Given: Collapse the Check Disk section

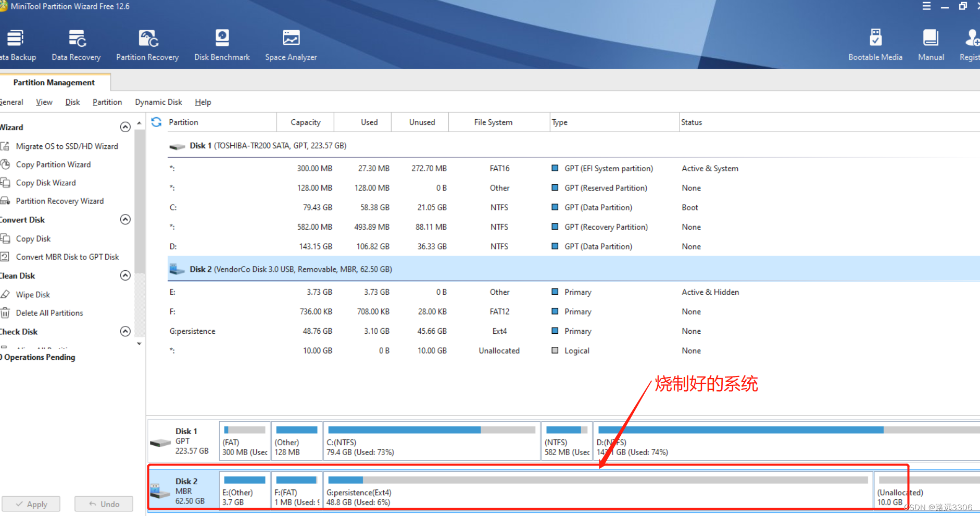Looking at the screenshot, I should [x=125, y=331].
